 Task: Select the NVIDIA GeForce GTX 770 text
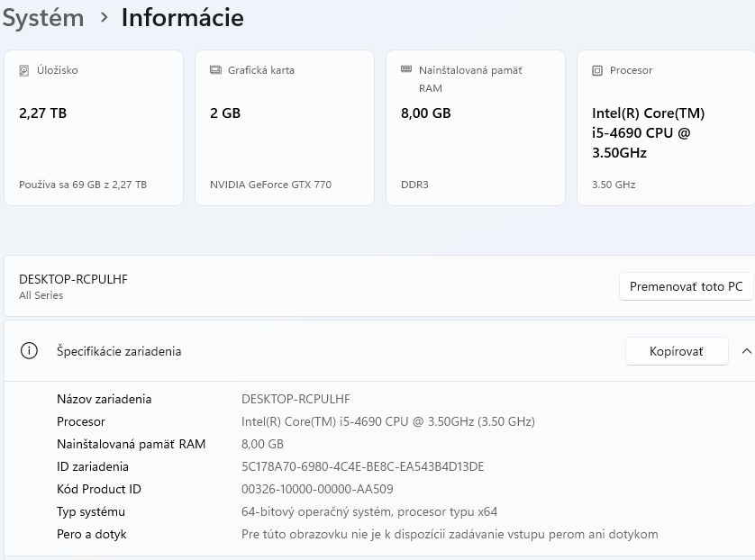(270, 185)
